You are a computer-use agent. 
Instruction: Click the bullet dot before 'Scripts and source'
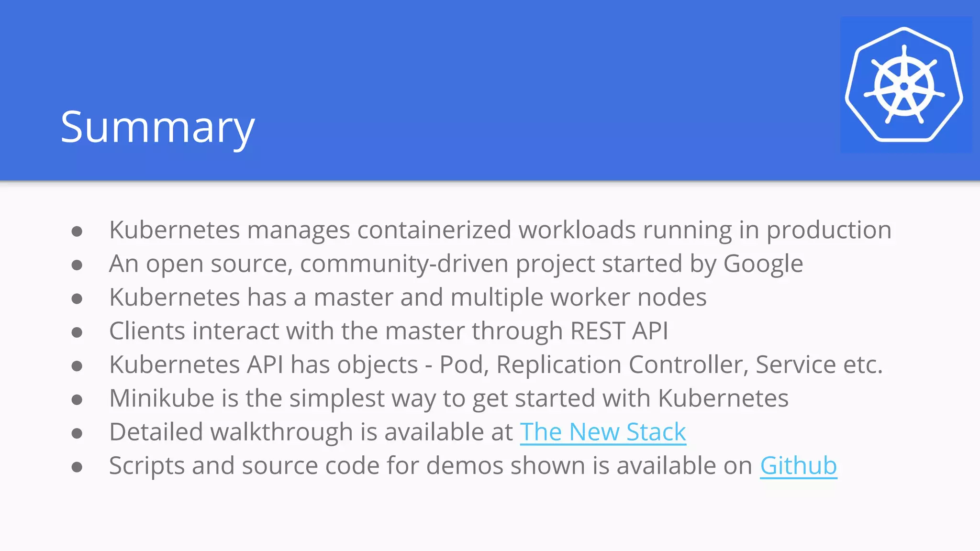point(77,467)
